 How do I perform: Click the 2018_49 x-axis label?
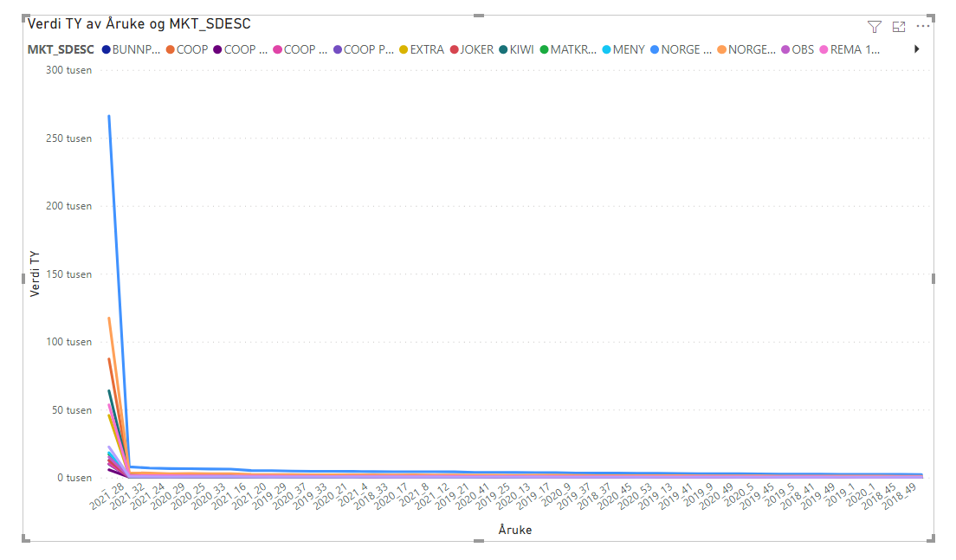coord(900,496)
